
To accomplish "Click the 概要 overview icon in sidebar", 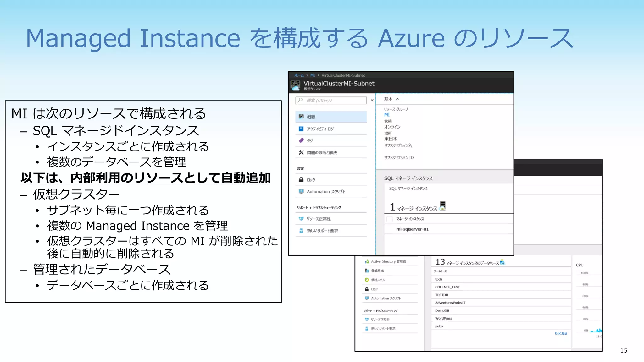I will [x=301, y=117].
